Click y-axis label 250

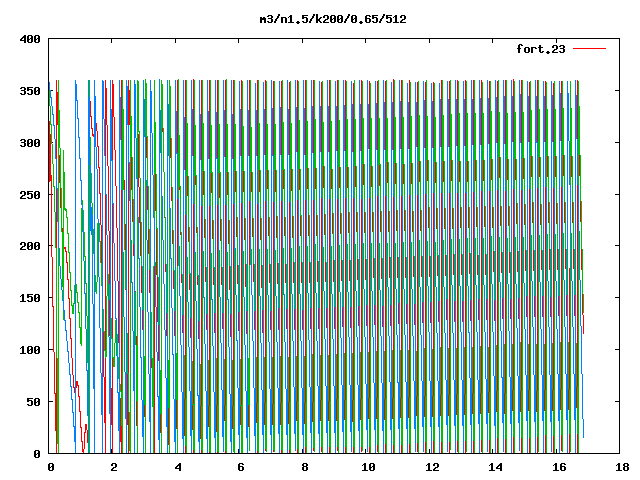point(30,195)
